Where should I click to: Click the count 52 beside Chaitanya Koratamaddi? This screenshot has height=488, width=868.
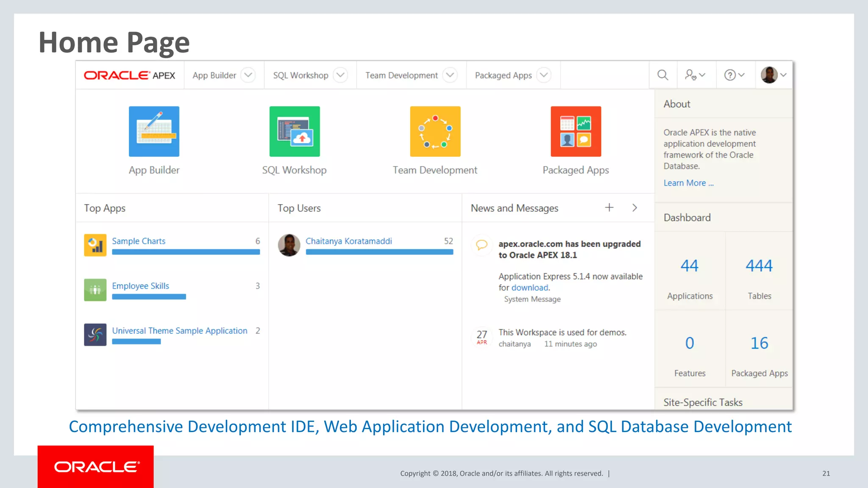[x=448, y=241]
